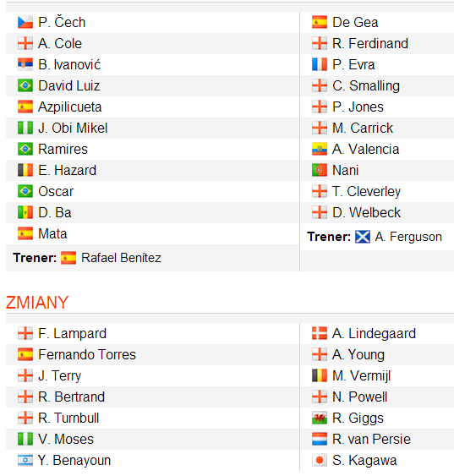Click the ZMIANY section heading

(37, 303)
